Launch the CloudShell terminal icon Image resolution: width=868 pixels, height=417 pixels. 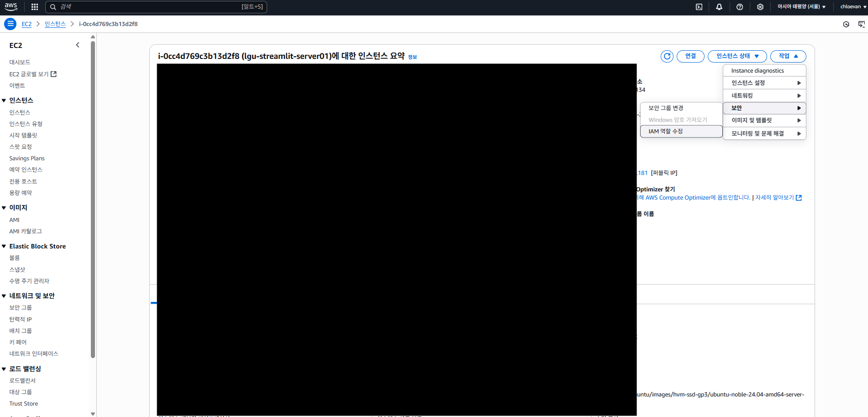[x=699, y=7]
